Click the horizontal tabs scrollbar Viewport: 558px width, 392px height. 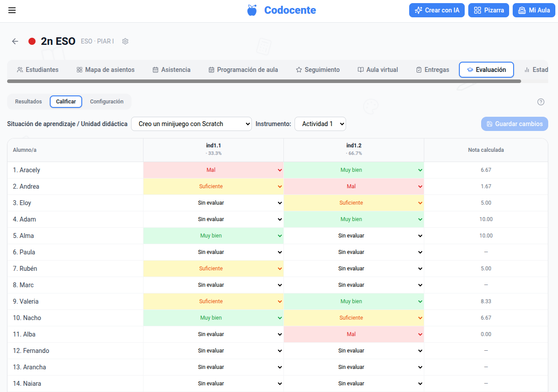coord(264,81)
